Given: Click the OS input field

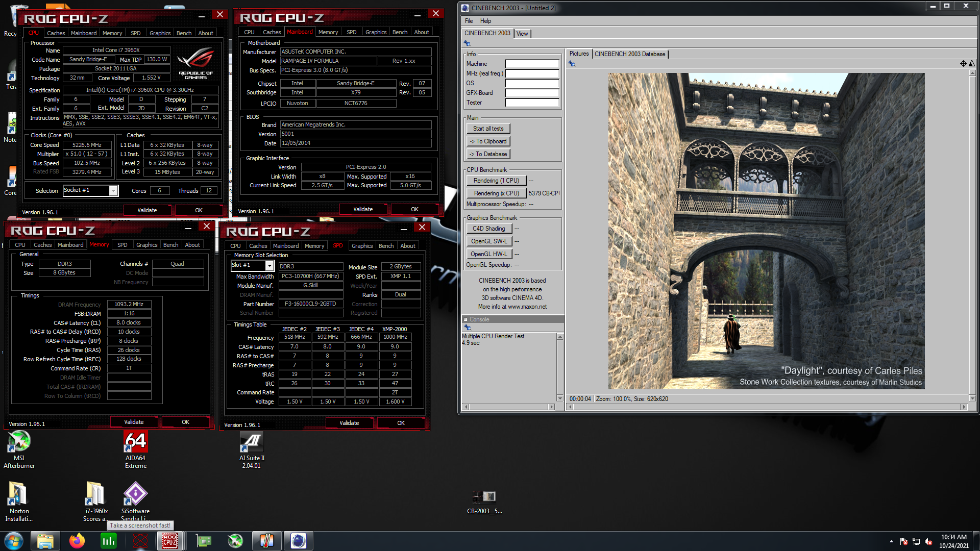Looking at the screenshot, I should 532,83.
